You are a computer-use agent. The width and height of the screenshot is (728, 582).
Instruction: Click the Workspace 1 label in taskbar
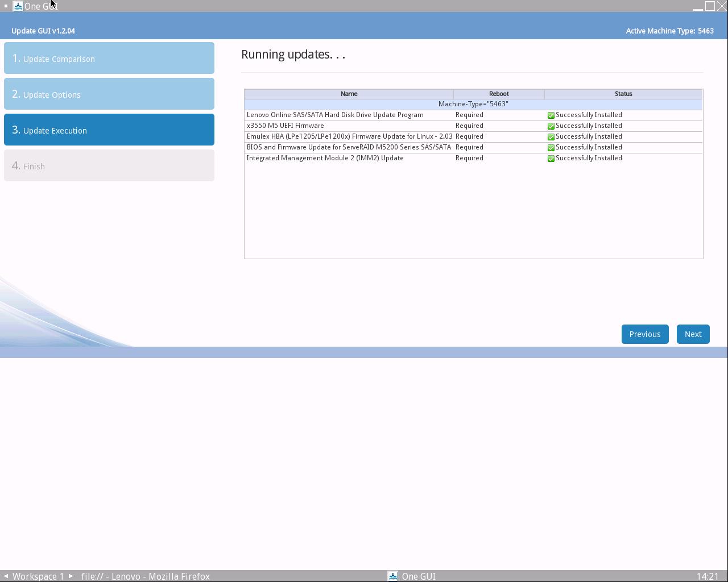[38, 576]
